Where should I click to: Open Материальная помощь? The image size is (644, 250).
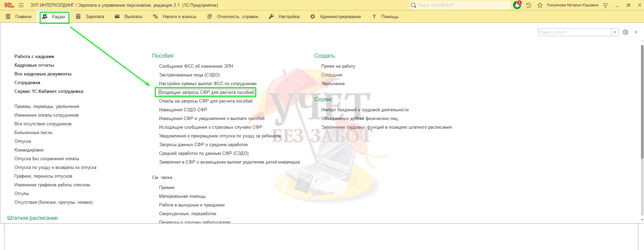pos(182,196)
